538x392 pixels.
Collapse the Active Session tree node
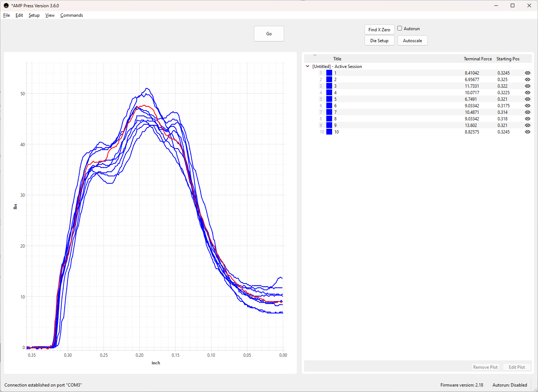coord(308,66)
